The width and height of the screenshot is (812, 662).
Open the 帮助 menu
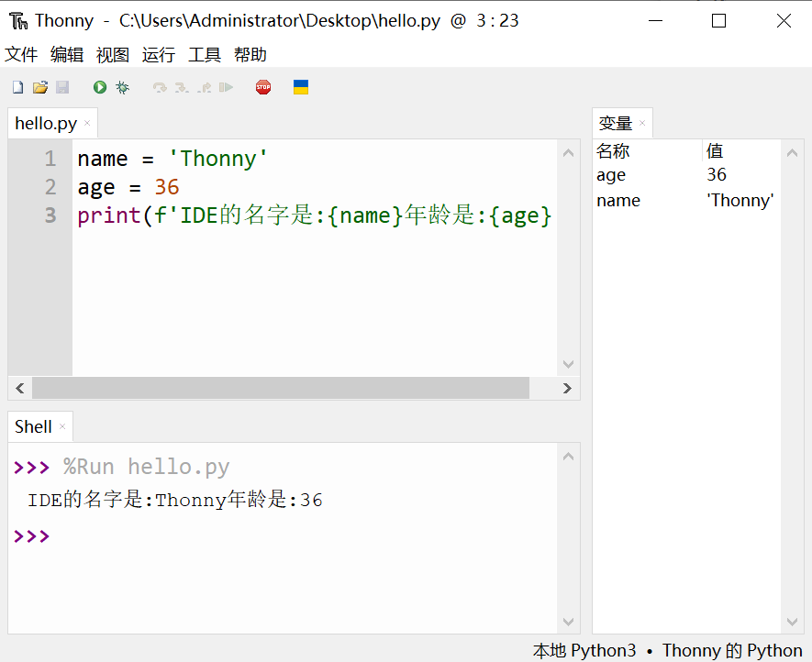tap(250, 54)
